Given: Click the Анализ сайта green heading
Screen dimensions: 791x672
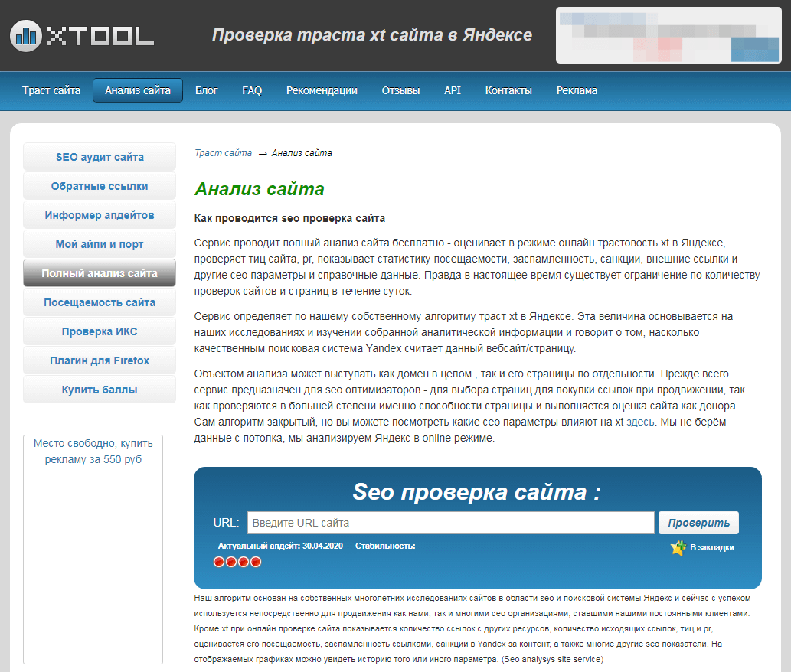Looking at the screenshot, I should 260,189.
